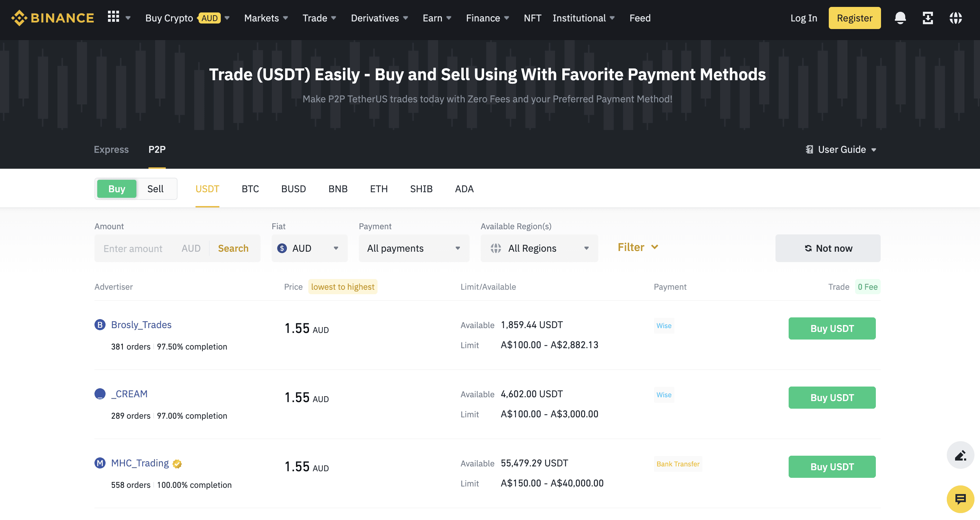Click the Bank Transfer payment tag
980x520 pixels.
(678, 464)
